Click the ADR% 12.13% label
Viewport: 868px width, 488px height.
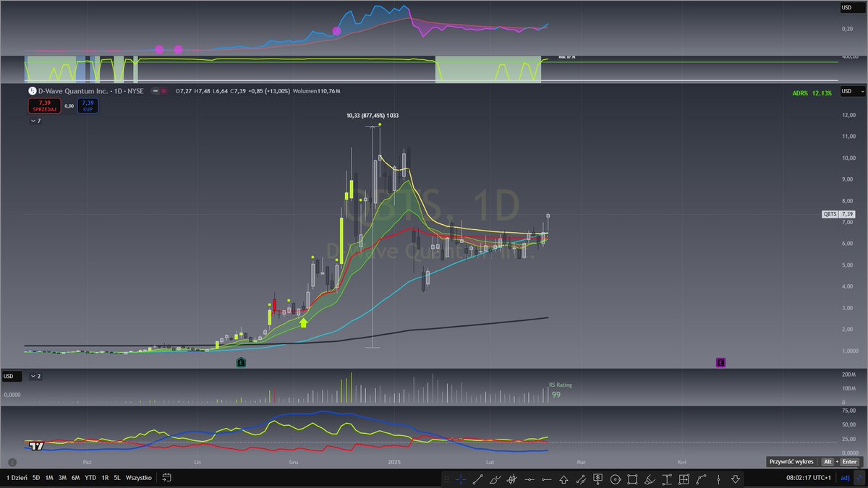[812, 93]
